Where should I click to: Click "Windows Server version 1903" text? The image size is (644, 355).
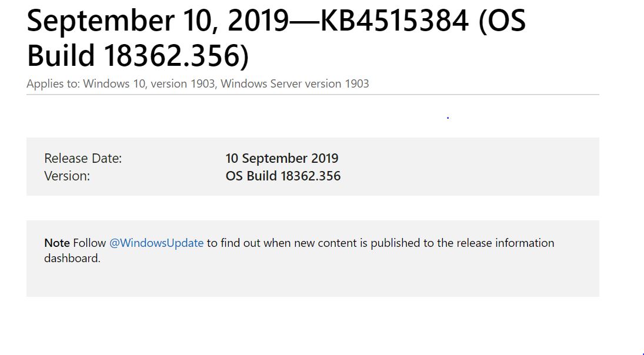(x=295, y=83)
